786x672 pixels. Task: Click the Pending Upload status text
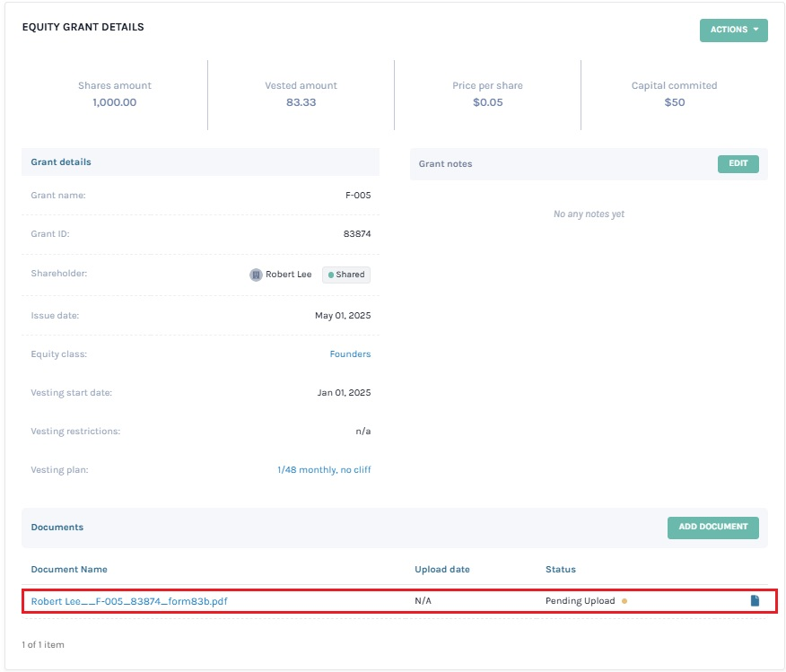[x=580, y=600]
